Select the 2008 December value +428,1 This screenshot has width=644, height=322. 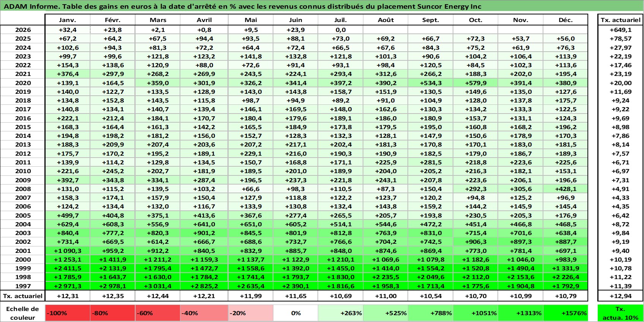click(565, 189)
